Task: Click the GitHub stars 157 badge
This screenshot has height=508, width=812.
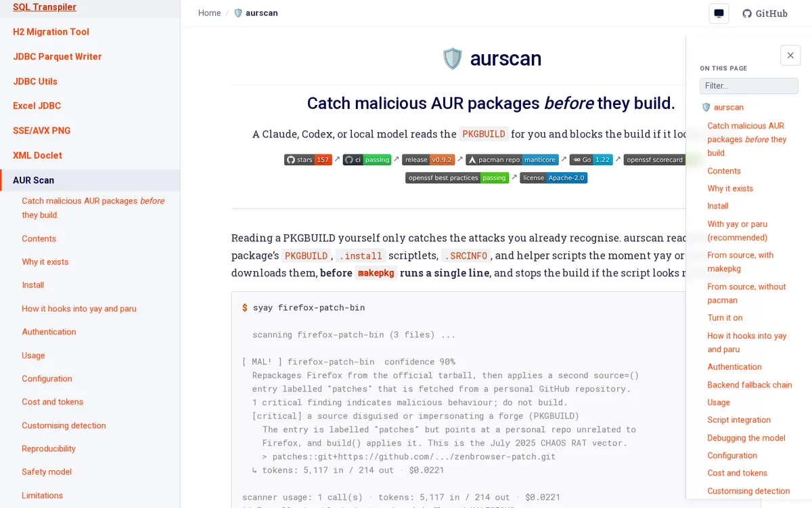Action: 308,160
